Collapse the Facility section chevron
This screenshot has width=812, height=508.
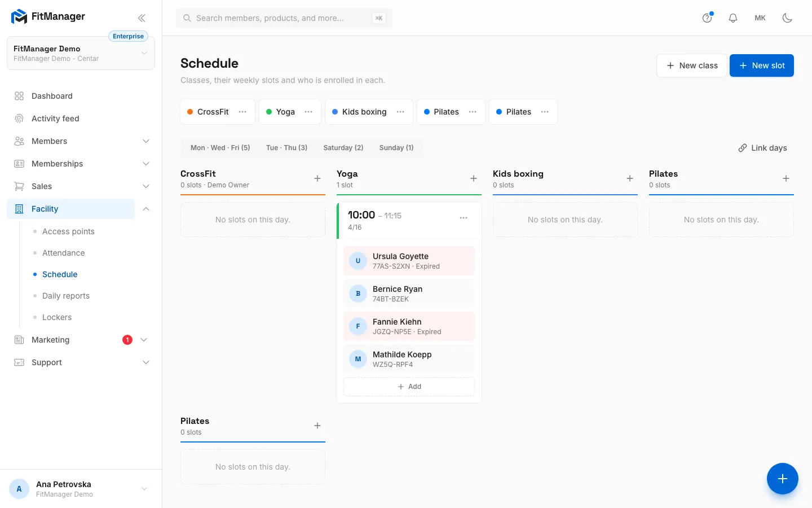pos(146,209)
